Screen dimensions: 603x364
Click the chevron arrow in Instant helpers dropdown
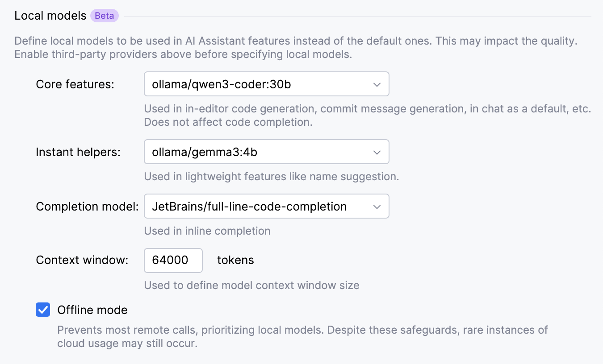377,152
